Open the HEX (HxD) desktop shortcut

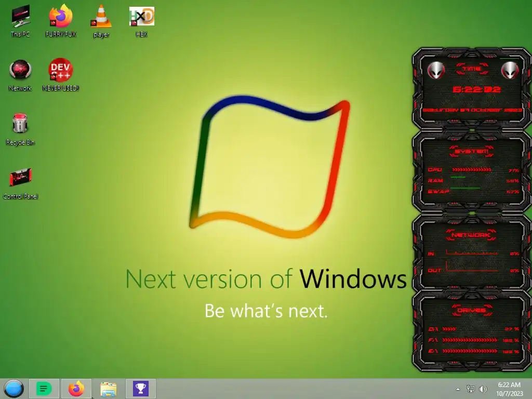point(141,21)
